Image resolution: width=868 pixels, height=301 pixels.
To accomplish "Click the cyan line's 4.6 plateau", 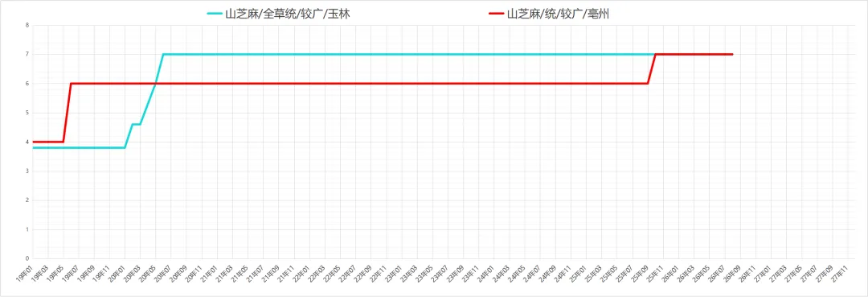I will click(x=136, y=124).
